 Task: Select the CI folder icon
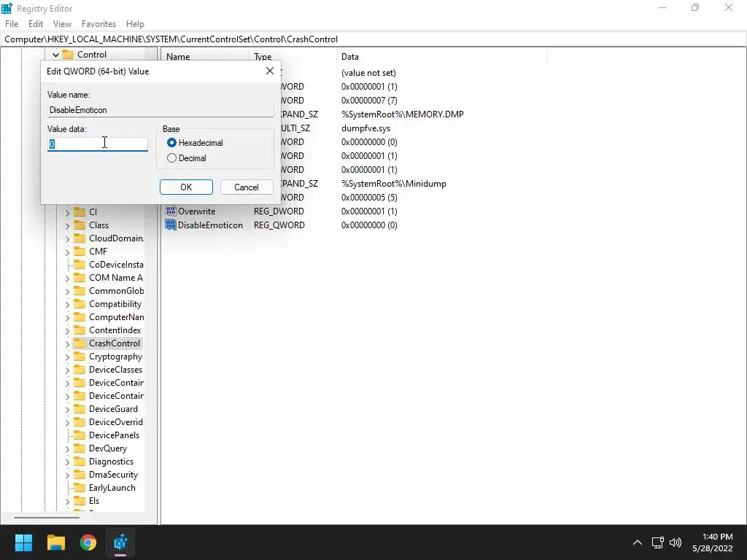(80, 212)
